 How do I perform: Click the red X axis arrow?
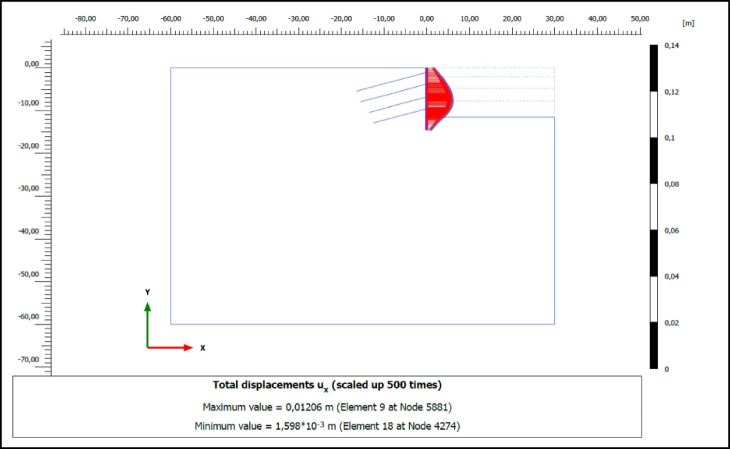[170, 347]
